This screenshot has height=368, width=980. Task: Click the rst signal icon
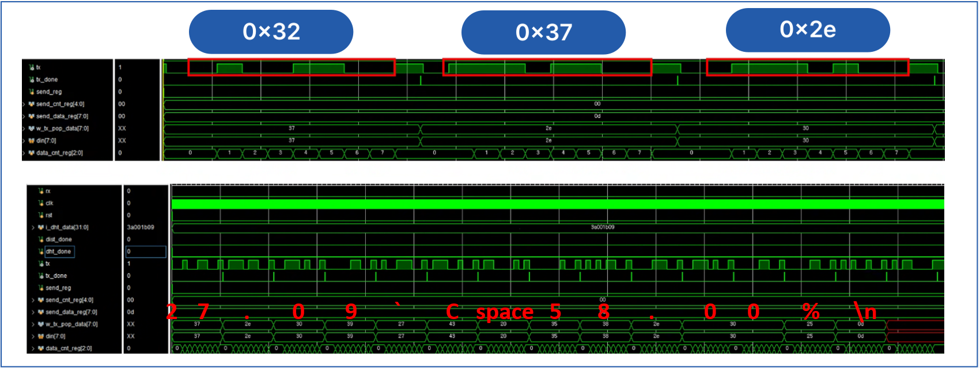[x=41, y=215]
